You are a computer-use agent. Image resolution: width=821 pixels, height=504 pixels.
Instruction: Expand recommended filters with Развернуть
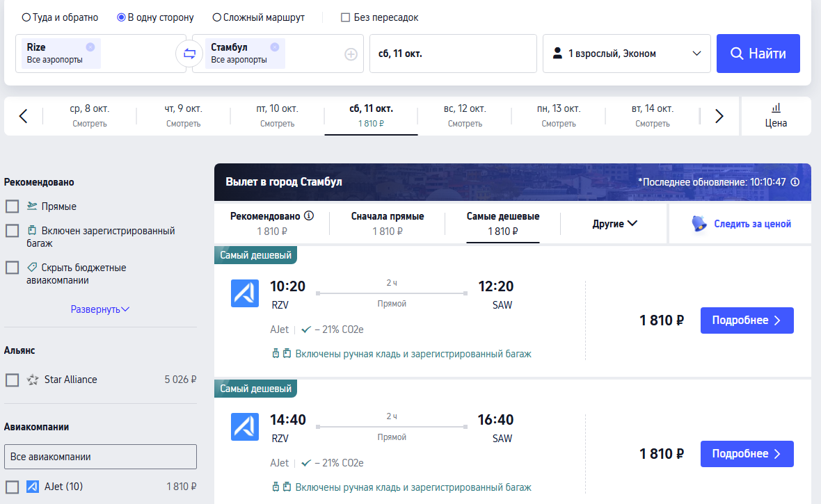[x=100, y=309]
